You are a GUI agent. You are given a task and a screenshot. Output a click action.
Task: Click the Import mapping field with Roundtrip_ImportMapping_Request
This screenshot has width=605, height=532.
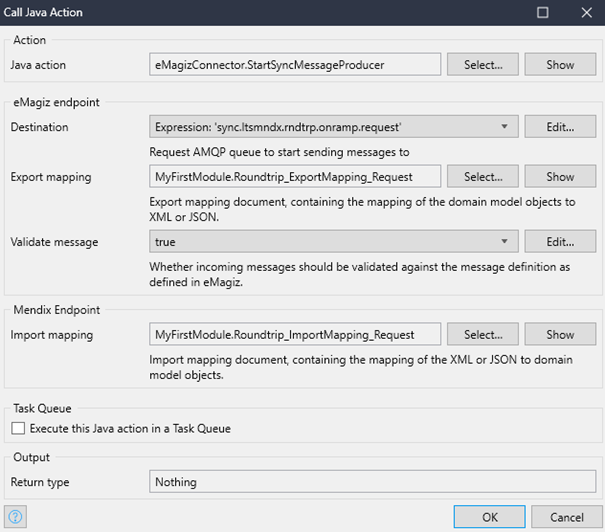coord(295,334)
